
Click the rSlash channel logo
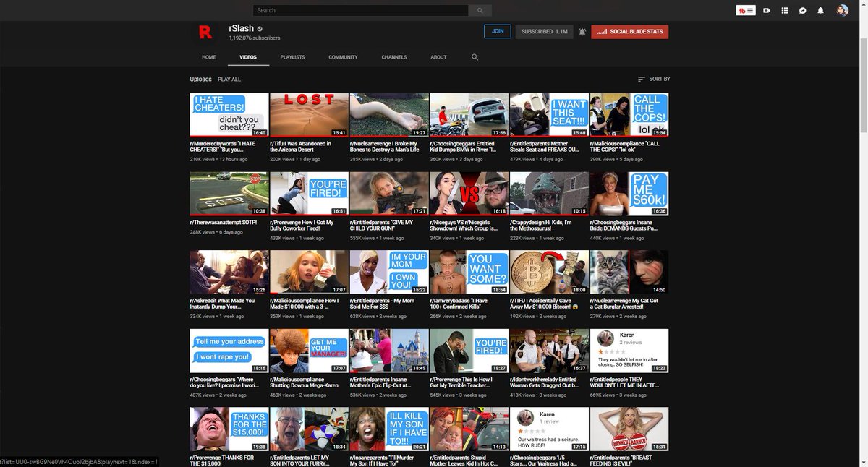pyautogui.click(x=205, y=32)
